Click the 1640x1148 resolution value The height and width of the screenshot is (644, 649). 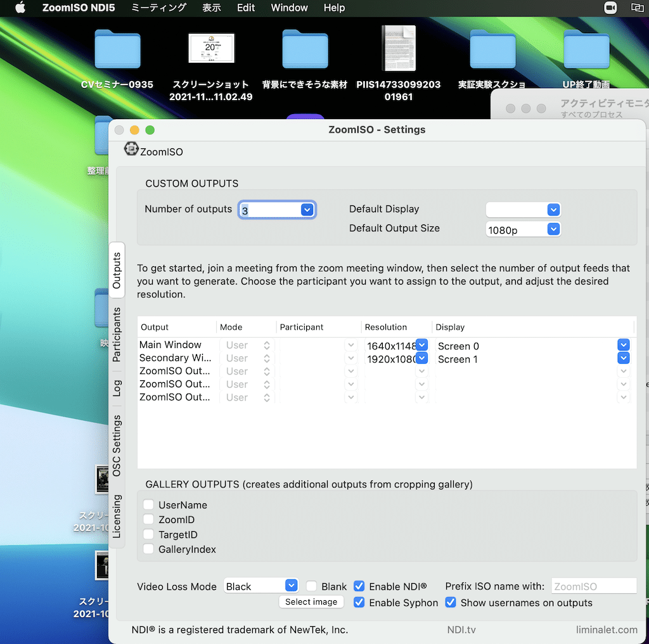tap(391, 346)
